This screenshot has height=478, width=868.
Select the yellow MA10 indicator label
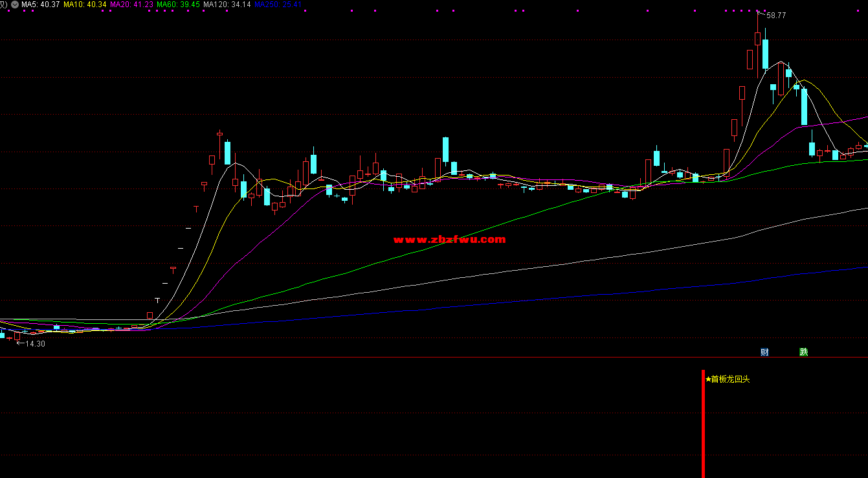[85, 5]
